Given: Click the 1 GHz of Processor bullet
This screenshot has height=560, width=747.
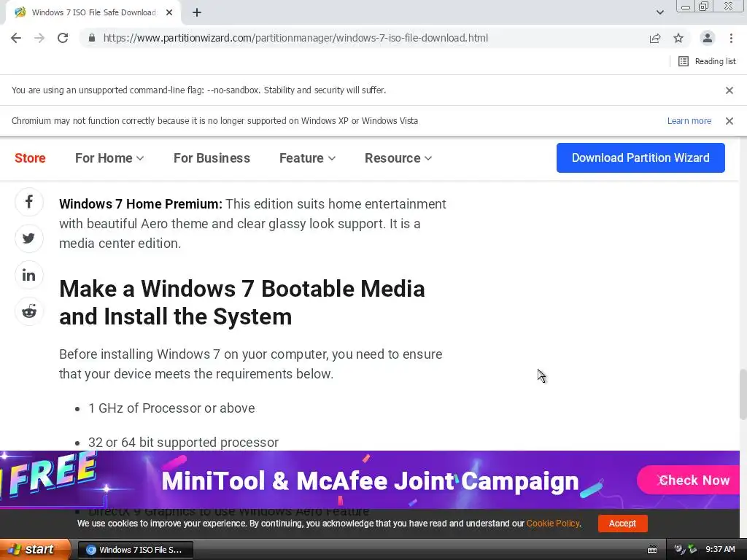Looking at the screenshot, I should (x=171, y=408).
